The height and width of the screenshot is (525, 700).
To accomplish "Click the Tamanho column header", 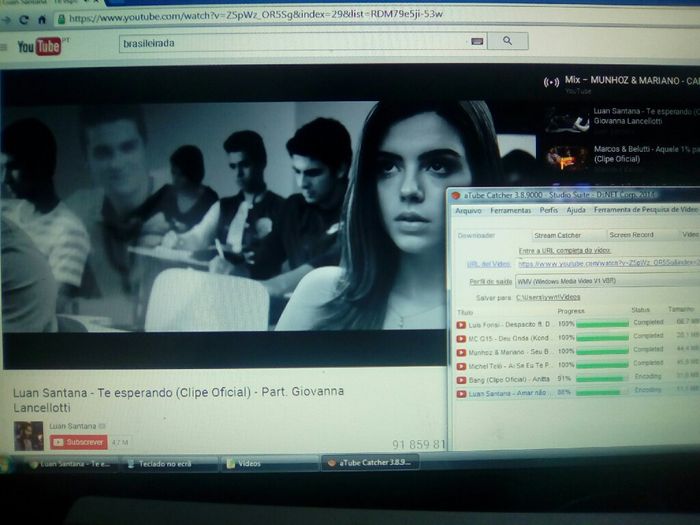I will (x=681, y=309).
